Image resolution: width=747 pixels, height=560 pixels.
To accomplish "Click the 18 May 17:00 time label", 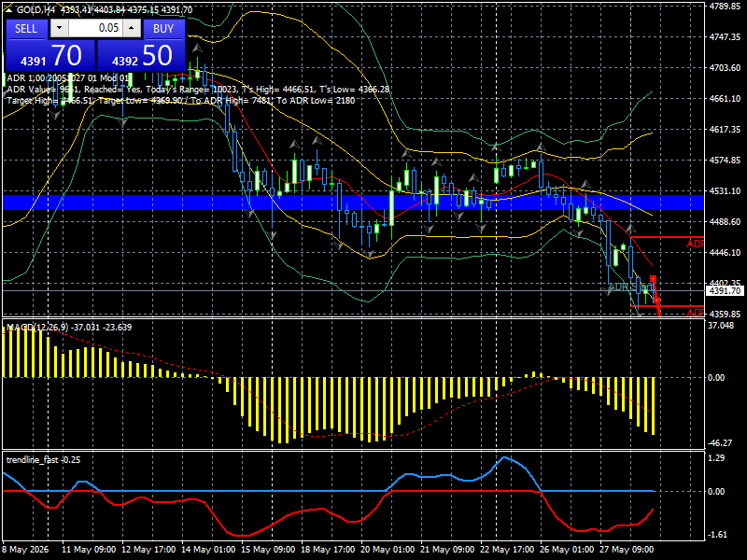I will (x=328, y=550).
